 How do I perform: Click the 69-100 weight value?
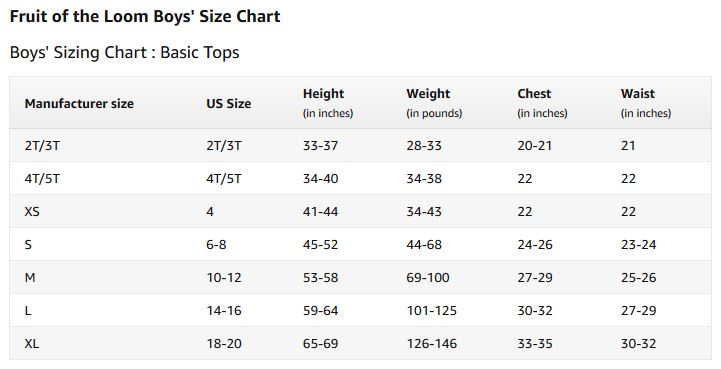tap(428, 278)
